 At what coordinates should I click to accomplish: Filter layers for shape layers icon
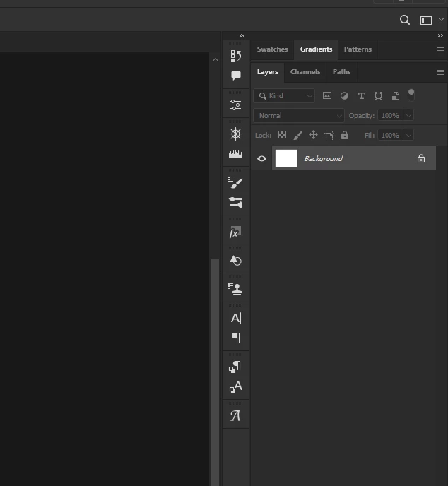click(378, 96)
